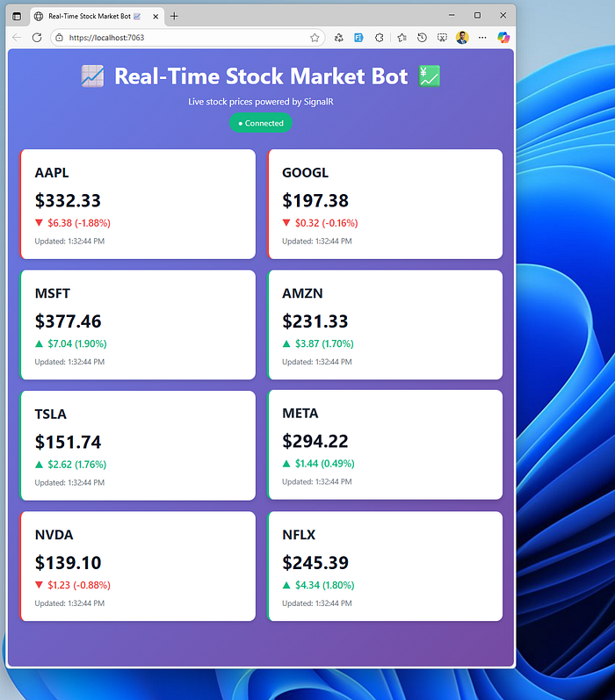Open the browser profile avatar
This screenshot has height=700, width=615.
tap(462, 38)
